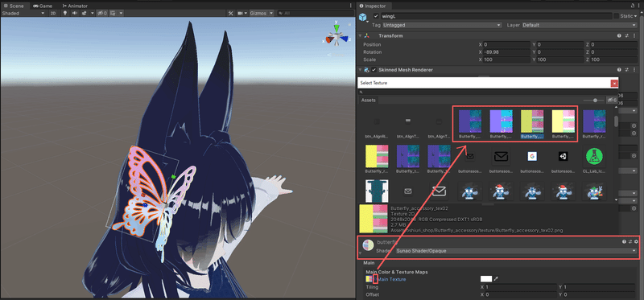Click the butterfly material preview sphere
This screenshot has height=300, width=644.
pos(368,245)
